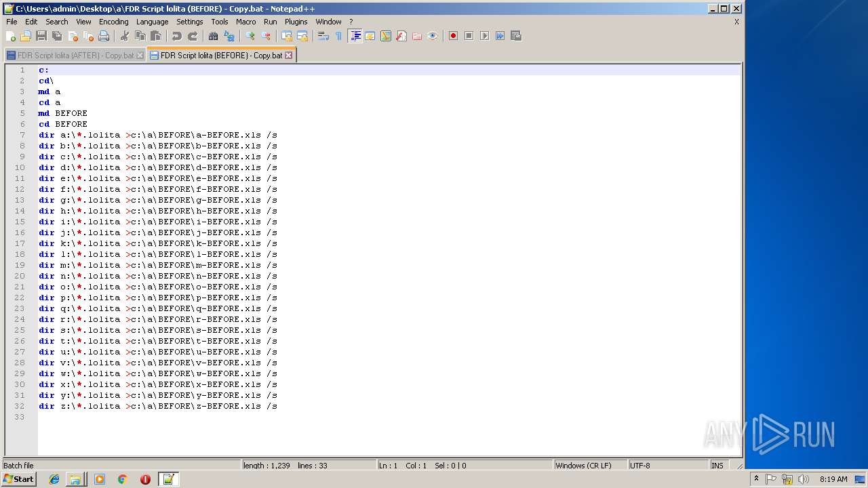
Task: Open the Opera browser taskbar icon
Action: pyautogui.click(x=145, y=479)
